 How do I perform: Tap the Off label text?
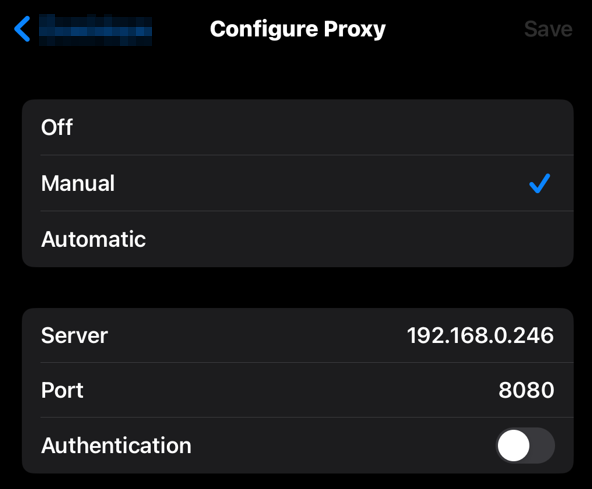click(57, 127)
